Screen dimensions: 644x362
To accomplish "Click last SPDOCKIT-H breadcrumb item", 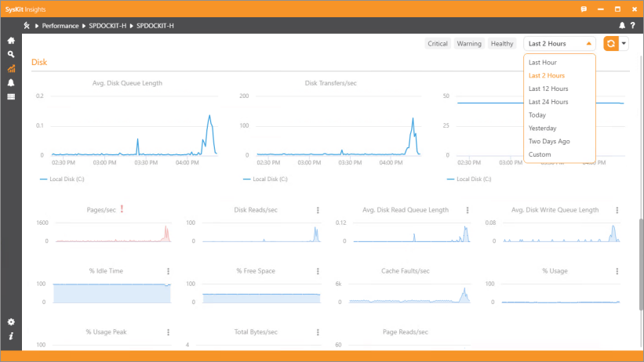I will 155,25.
